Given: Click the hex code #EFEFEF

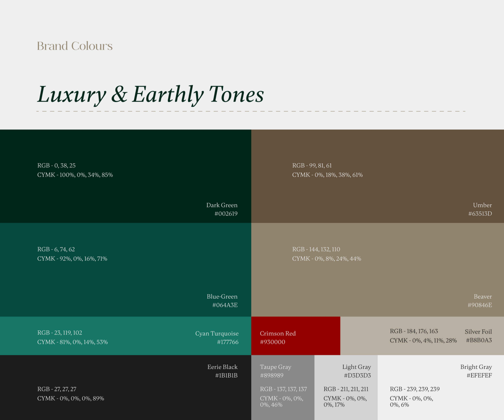Looking at the screenshot, I should (480, 375).
